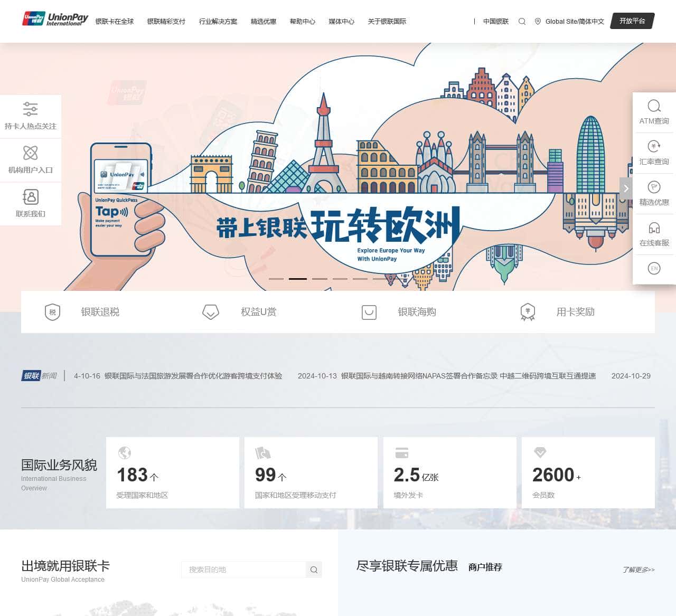Click the UnionPay International logo
The height and width of the screenshot is (616, 676).
tap(55, 20)
